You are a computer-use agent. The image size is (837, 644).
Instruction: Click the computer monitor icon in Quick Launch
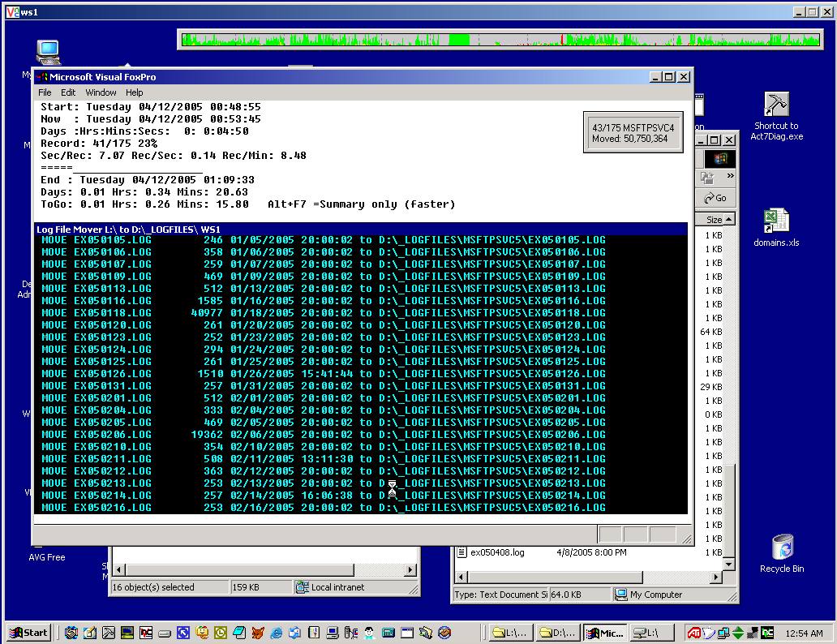pos(333,633)
